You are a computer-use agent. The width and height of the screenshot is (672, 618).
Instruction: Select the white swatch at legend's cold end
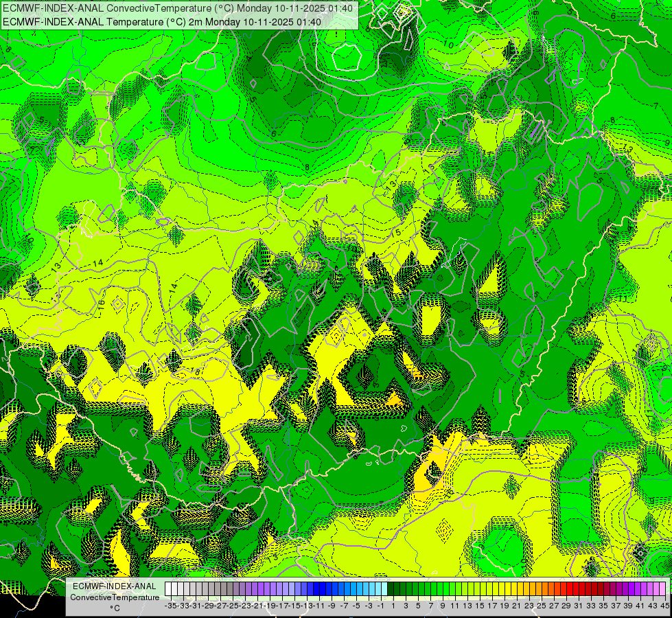point(168,589)
